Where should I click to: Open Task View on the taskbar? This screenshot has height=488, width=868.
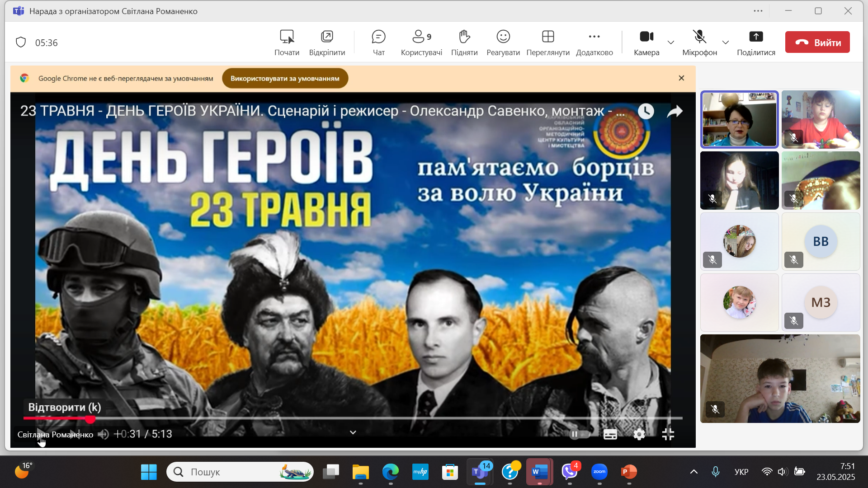pos(331,472)
